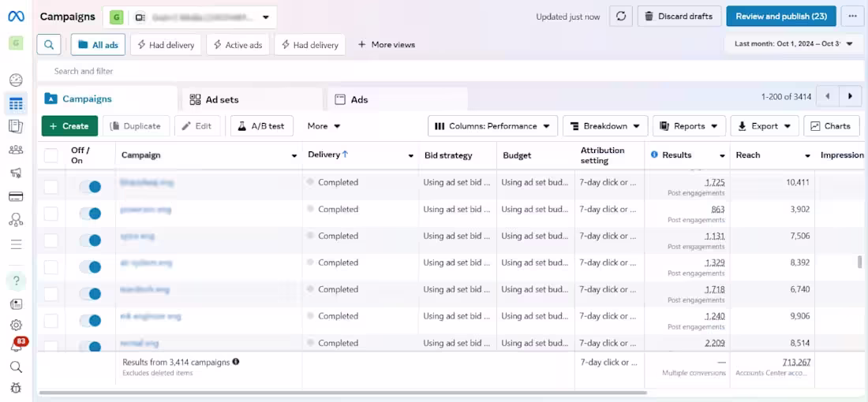Open notifications bell with 83 badge
868x402 pixels.
(16, 347)
